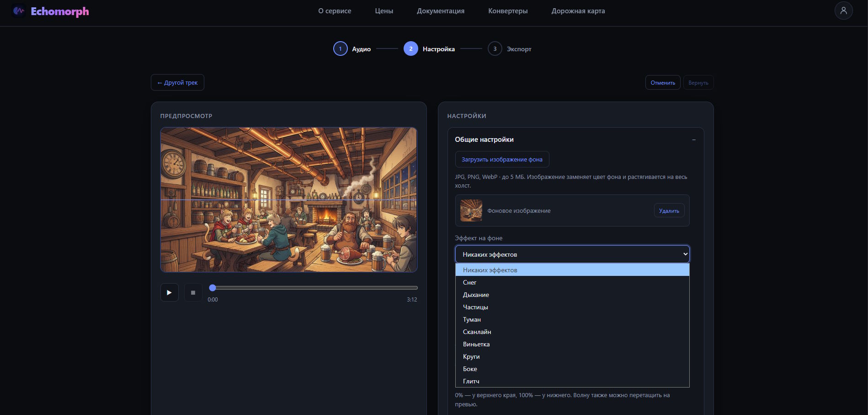Viewport: 868px width, 415px height.
Task: Open the Эффект на фоне dropdown
Action: point(572,254)
